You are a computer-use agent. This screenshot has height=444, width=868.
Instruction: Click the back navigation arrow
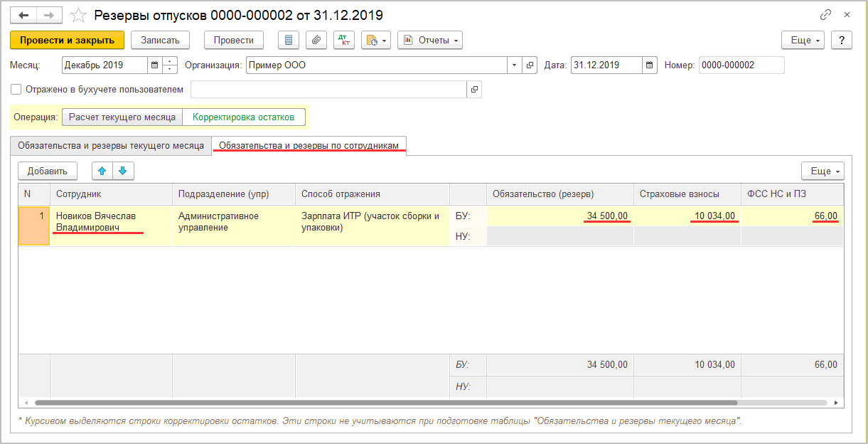tap(23, 15)
